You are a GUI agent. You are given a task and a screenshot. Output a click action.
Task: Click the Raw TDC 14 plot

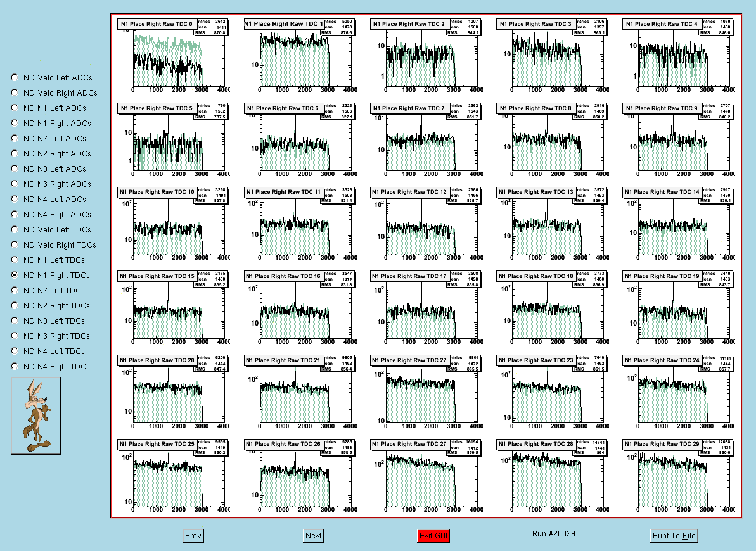coord(679,224)
